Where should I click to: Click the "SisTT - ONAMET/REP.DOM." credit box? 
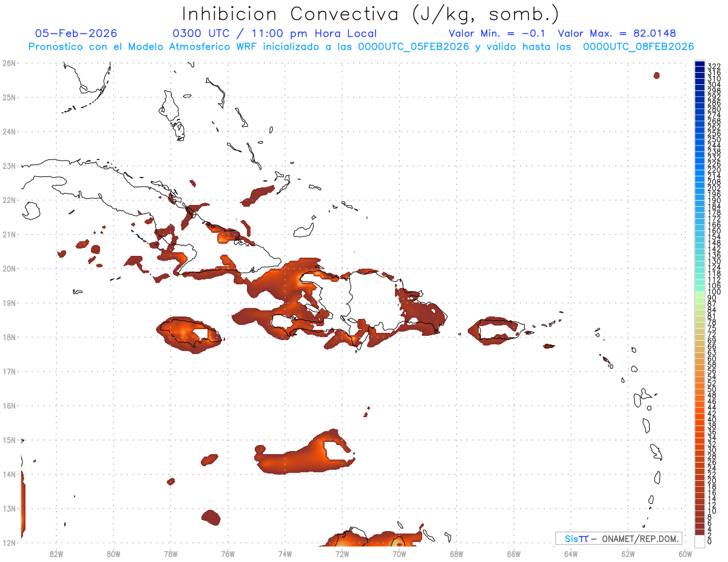(x=619, y=538)
